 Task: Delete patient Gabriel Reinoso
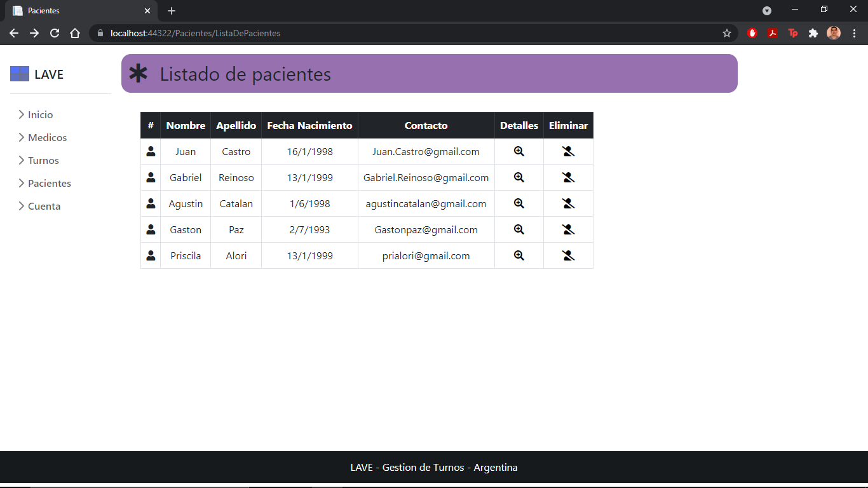coord(568,177)
